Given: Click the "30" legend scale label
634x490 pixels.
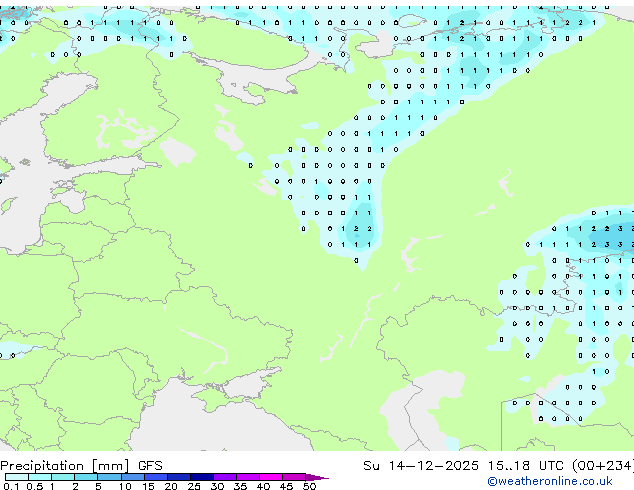Looking at the screenshot, I should pos(218,486).
